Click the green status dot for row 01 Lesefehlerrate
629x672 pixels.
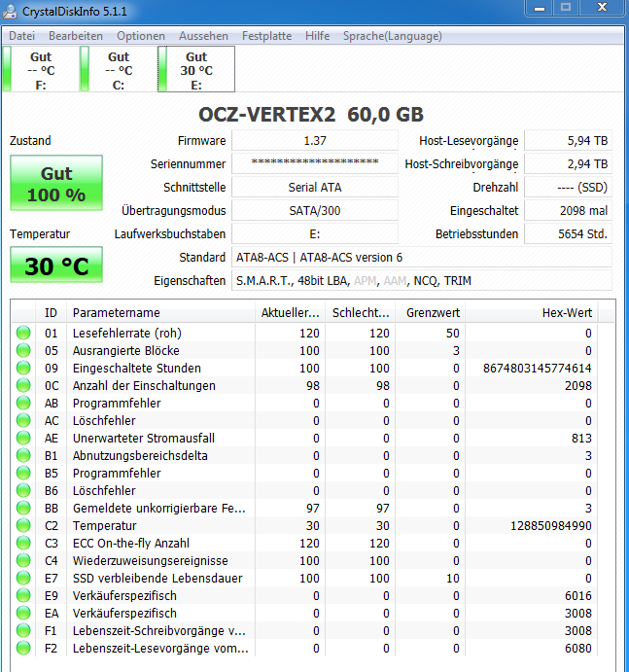click(23, 333)
